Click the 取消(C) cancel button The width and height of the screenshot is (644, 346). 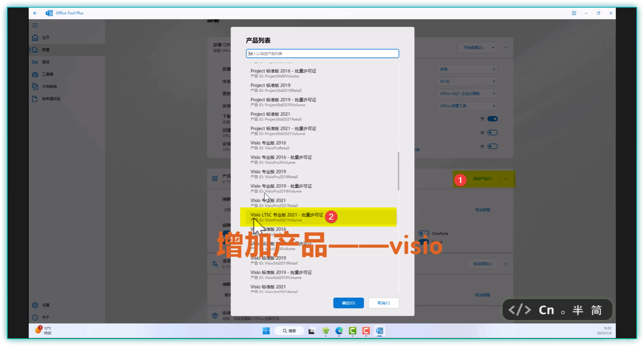(x=384, y=303)
